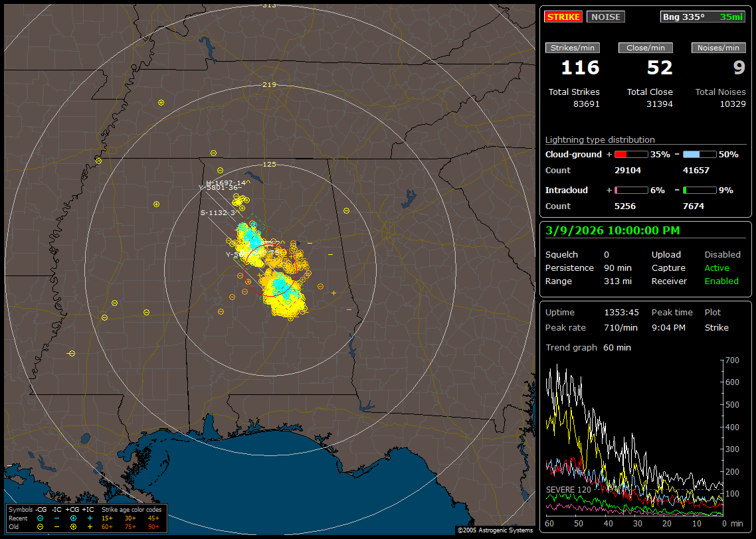
Task: Click the old negative CG legend symbol
Action: pyautogui.click(x=41, y=526)
